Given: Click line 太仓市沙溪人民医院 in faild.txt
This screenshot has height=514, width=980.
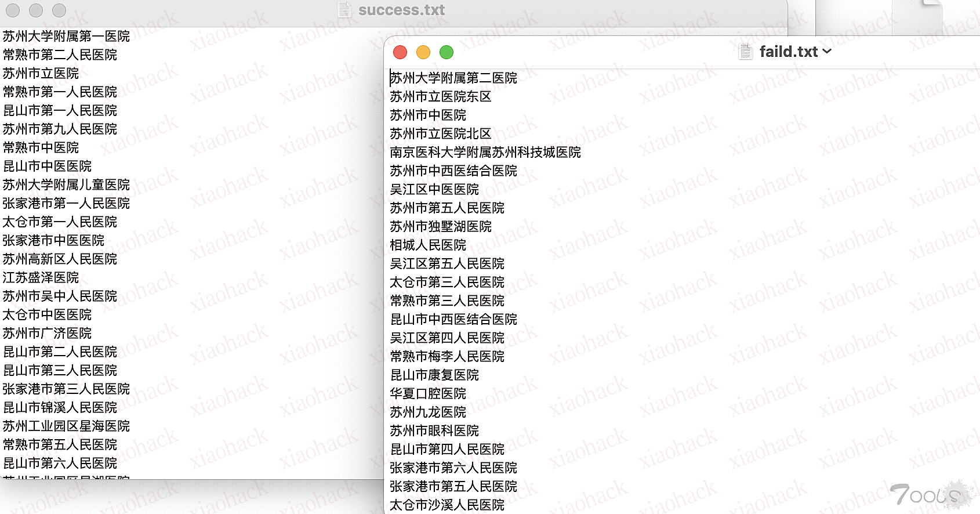Looking at the screenshot, I should [x=447, y=505].
